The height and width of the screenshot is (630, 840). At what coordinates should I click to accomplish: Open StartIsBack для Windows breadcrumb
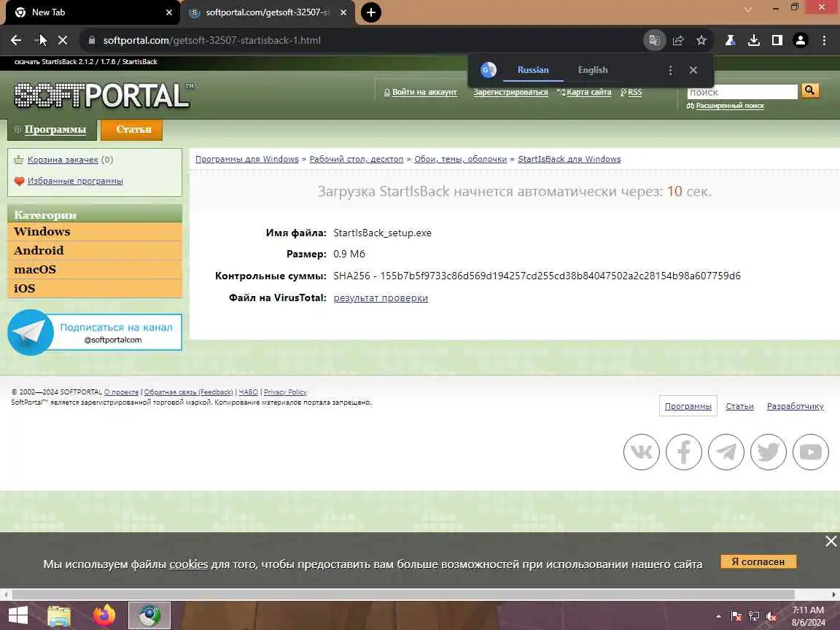[569, 159]
